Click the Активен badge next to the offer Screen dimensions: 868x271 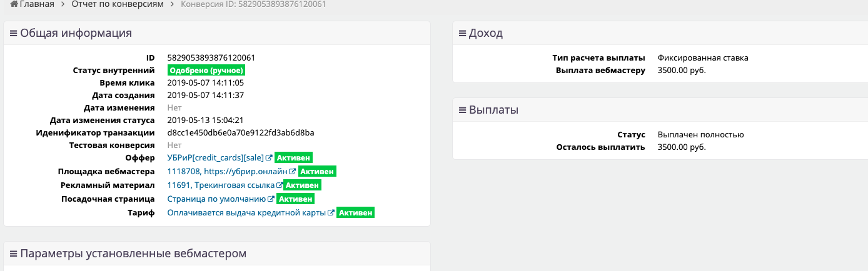pos(293,158)
